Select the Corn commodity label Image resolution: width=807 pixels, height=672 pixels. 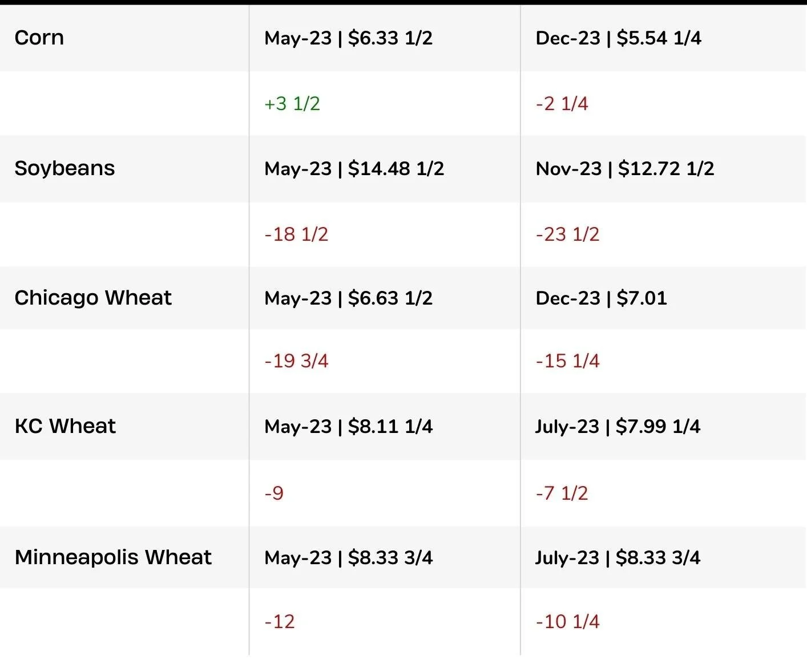39,38
